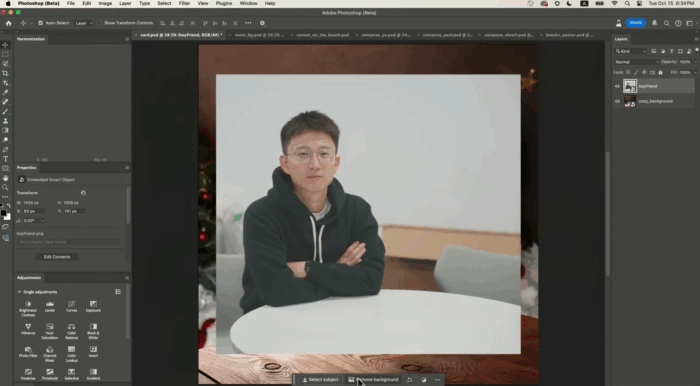Collapse the Single adjustments section
This screenshot has height=386, width=700.
tap(19, 292)
